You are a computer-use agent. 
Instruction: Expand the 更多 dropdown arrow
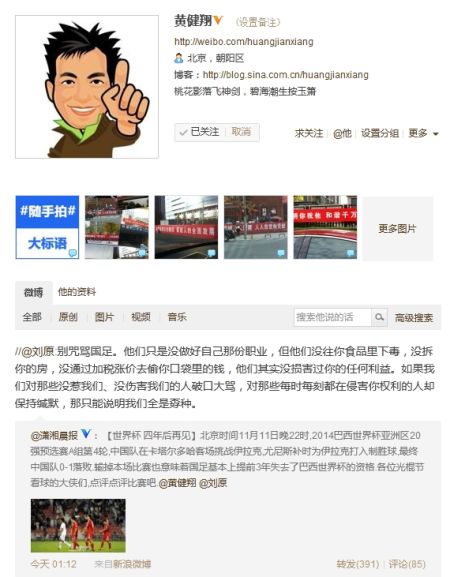(x=436, y=134)
